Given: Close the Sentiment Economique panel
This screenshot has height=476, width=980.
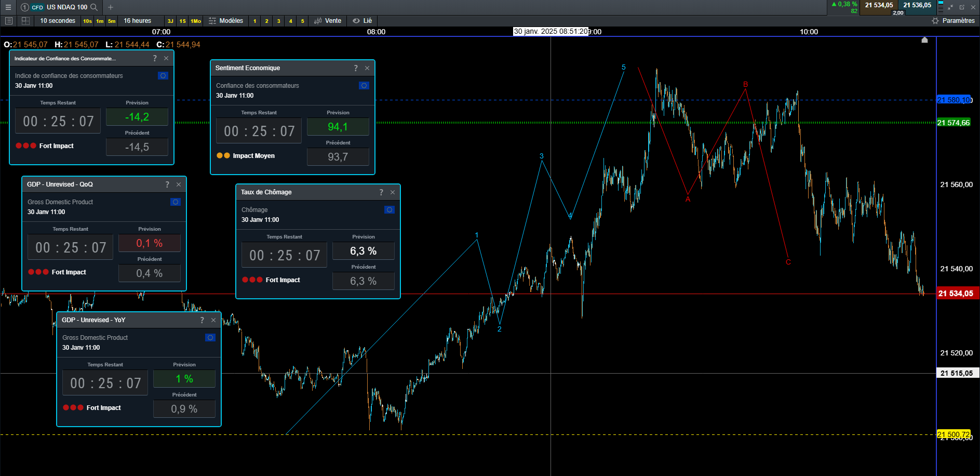Looking at the screenshot, I should (x=367, y=68).
